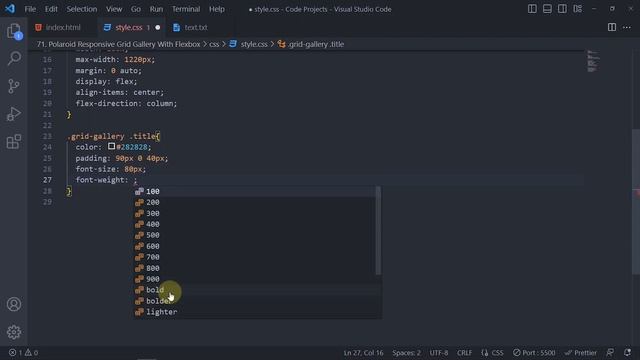Click the unsaved dot on style.css tab
This screenshot has width=640, height=360.
[x=158, y=27]
